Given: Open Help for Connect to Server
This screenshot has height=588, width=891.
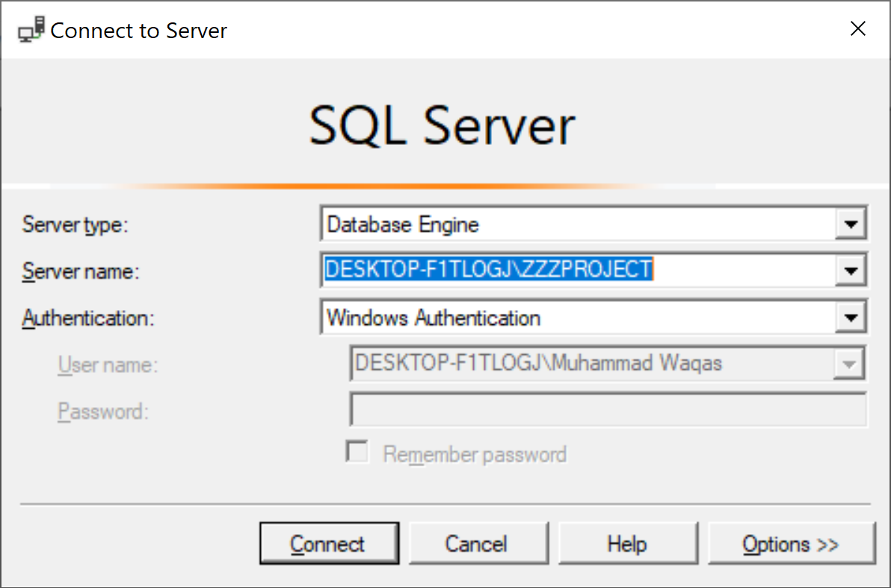Looking at the screenshot, I should click(628, 544).
